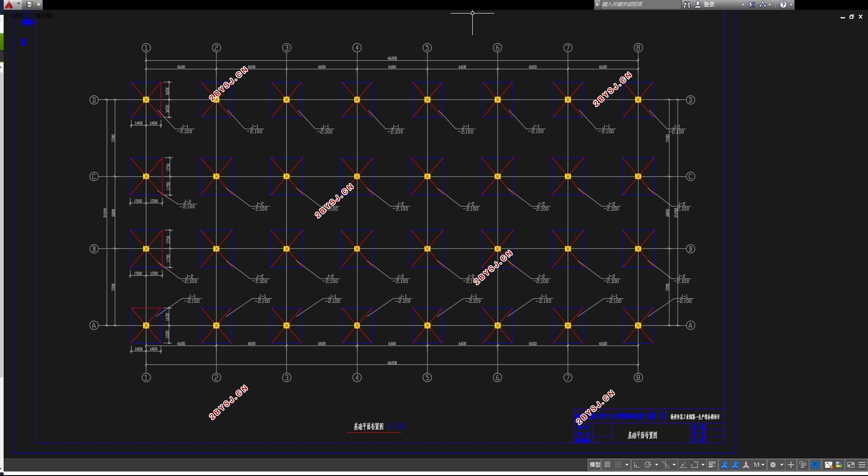Expand the search box arrow on its left
This screenshot has width=868, height=476.
(597, 4)
